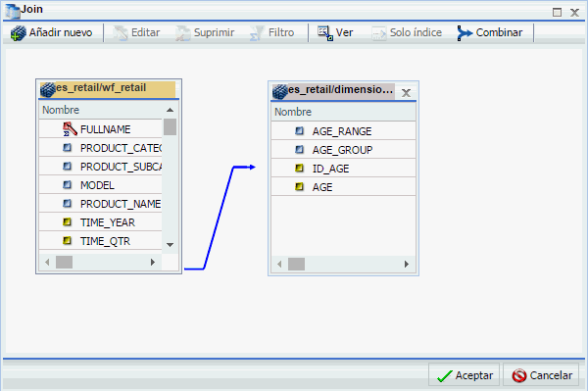Select the FULLNAME field

[101, 129]
